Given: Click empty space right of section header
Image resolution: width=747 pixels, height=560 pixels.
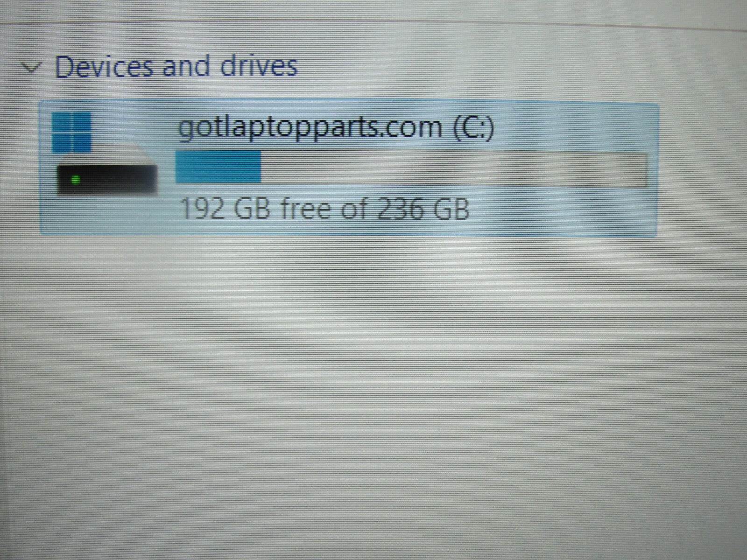Looking at the screenshot, I should tap(514, 66).
